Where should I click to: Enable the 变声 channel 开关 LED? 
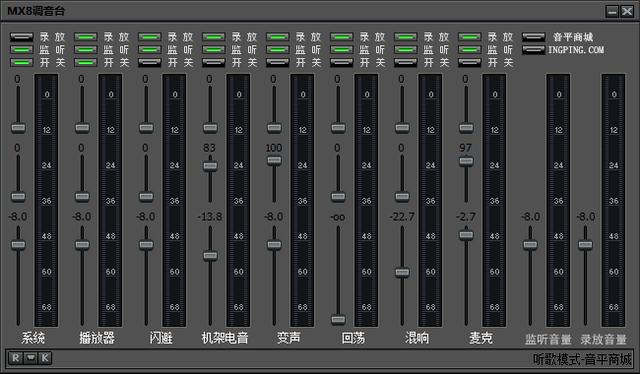(278, 62)
